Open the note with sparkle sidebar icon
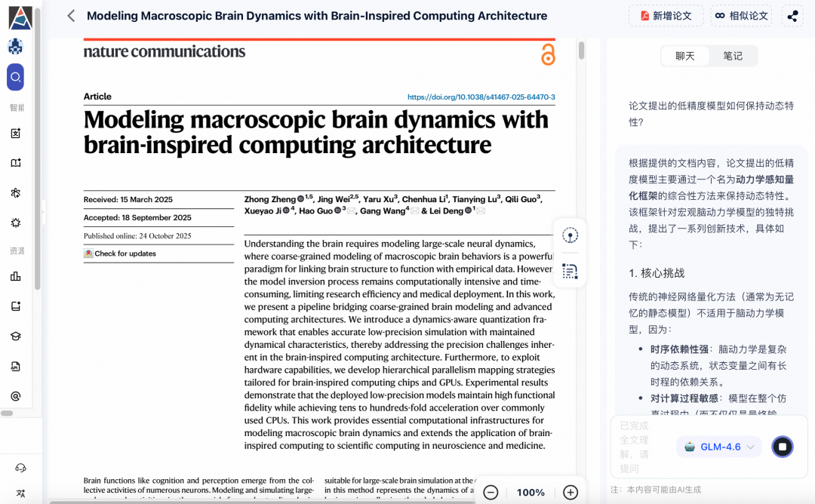 (x=16, y=306)
